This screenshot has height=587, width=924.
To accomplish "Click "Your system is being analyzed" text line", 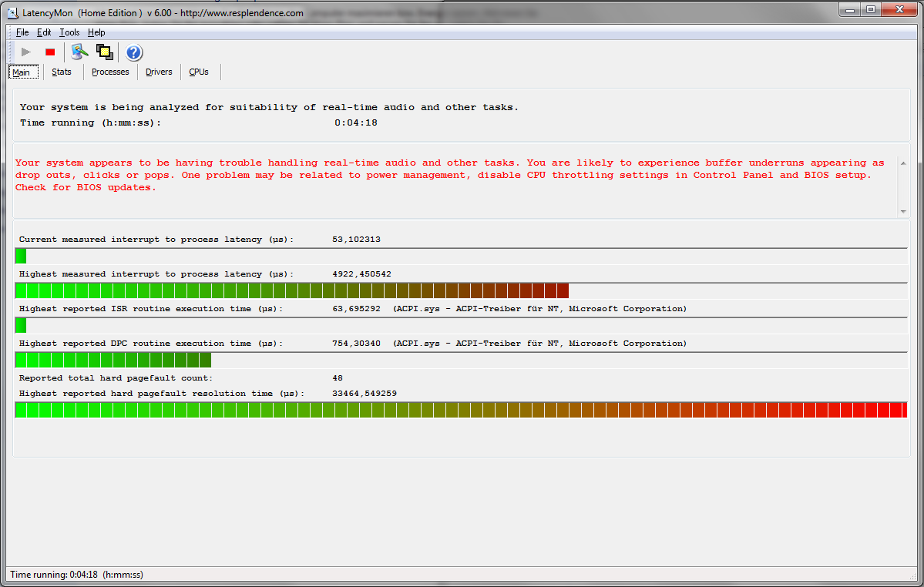I will pyautogui.click(x=269, y=107).
